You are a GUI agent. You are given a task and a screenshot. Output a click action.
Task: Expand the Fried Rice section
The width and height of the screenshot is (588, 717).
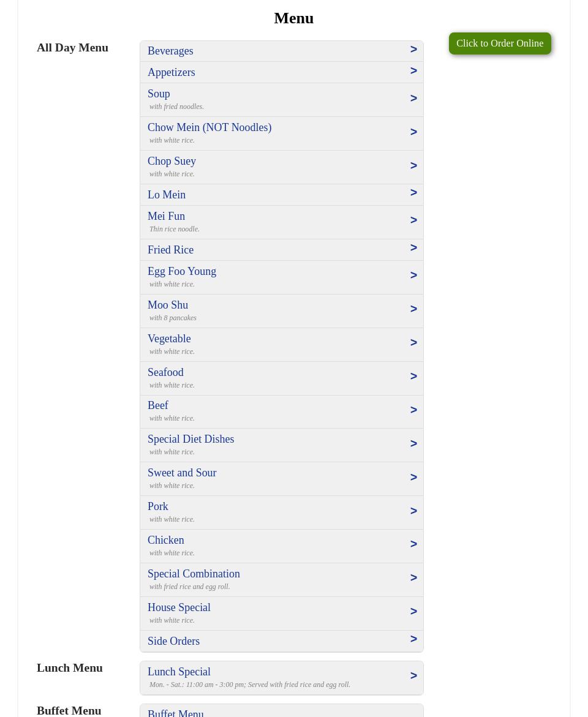pos(282,249)
